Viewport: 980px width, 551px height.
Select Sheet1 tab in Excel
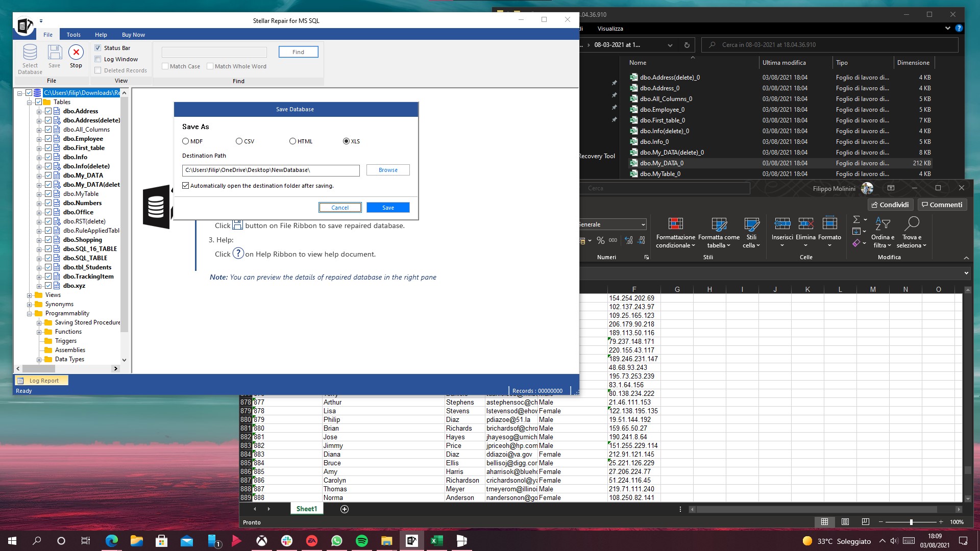tap(307, 509)
